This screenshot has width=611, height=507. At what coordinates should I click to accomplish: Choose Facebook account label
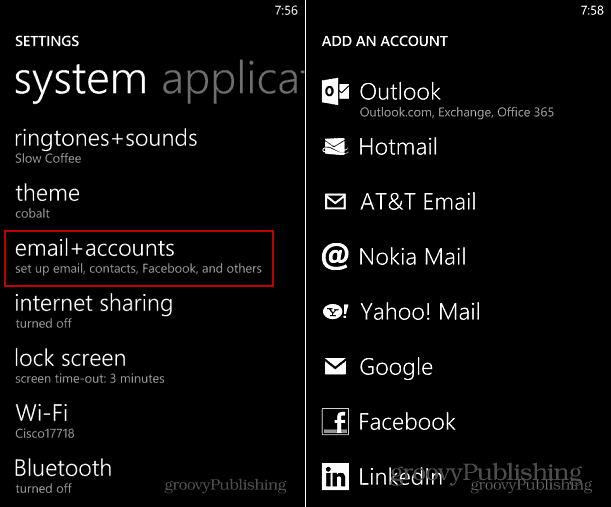tap(407, 422)
